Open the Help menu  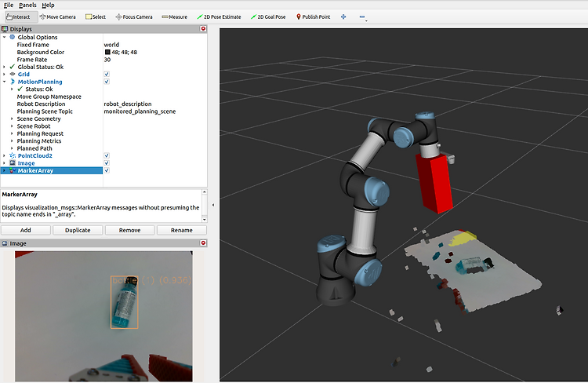coord(48,5)
